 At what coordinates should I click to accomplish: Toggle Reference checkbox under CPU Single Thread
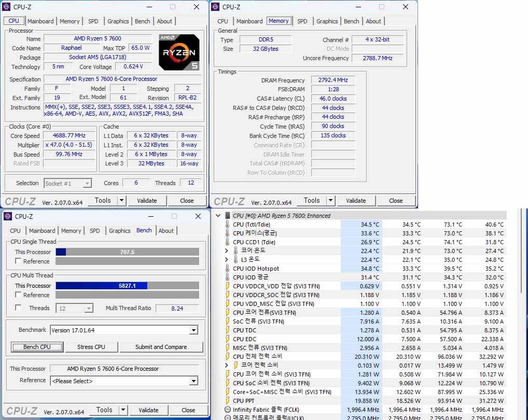tap(18, 261)
